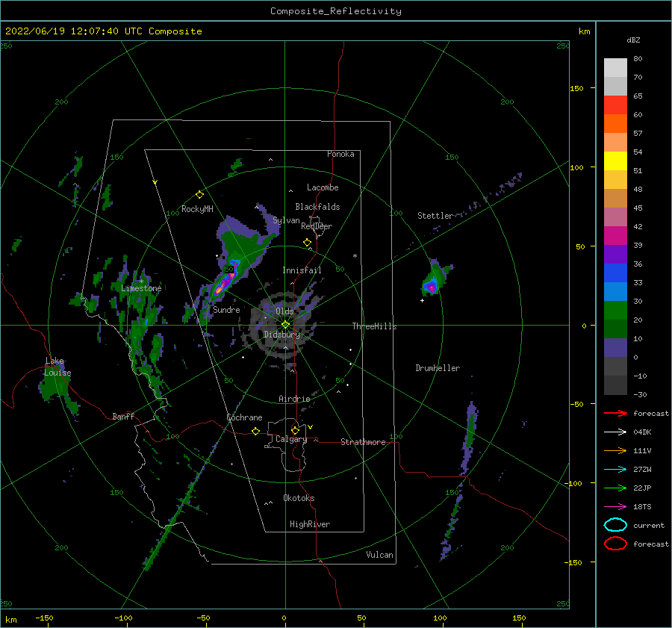This screenshot has height=628, width=672.
Task: Click the RockyMH label
Action: tap(197, 209)
